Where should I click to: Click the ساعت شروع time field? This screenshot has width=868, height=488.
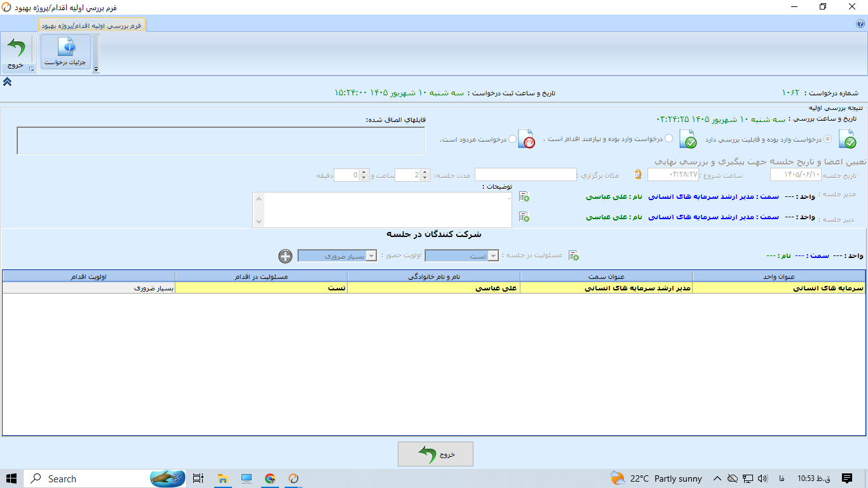coord(673,175)
